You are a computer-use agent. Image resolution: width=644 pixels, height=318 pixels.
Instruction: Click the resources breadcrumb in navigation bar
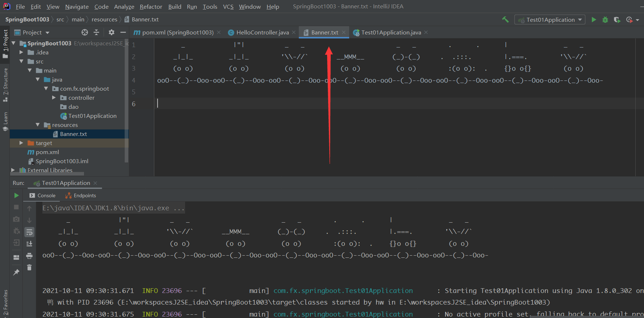[x=104, y=20]
